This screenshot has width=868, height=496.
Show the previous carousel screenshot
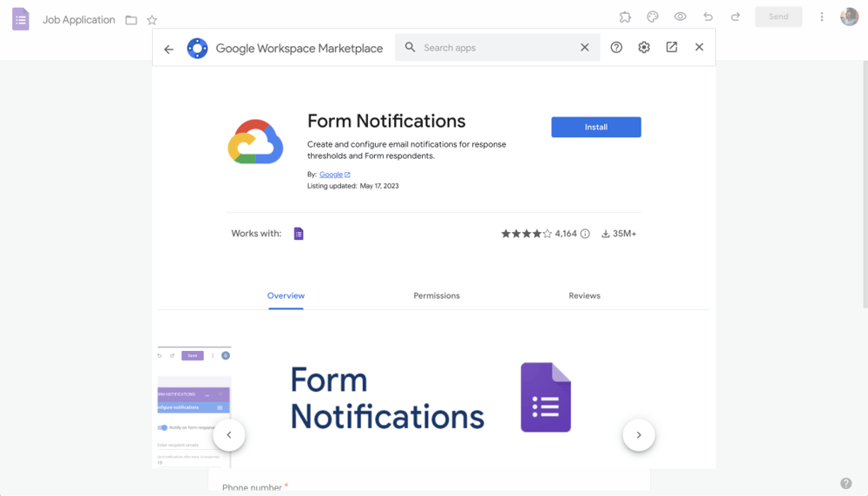(229, 435)
